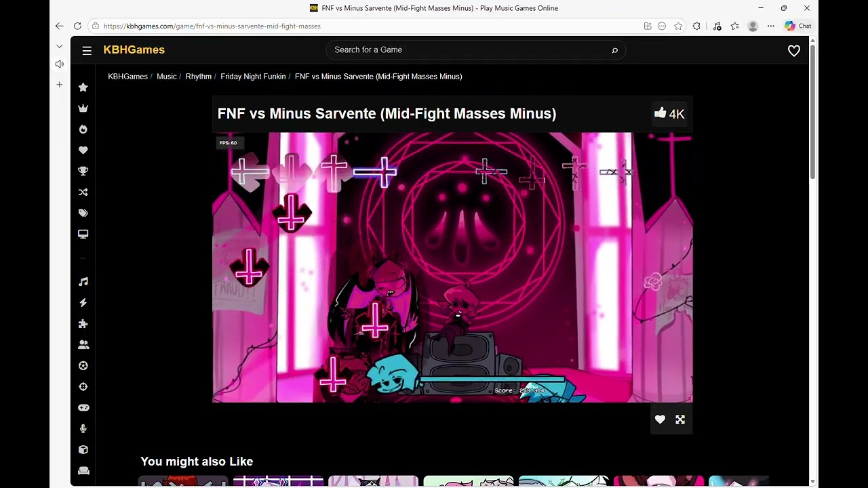
Task: Add page to browser favorites star
Action: (678, 26)
